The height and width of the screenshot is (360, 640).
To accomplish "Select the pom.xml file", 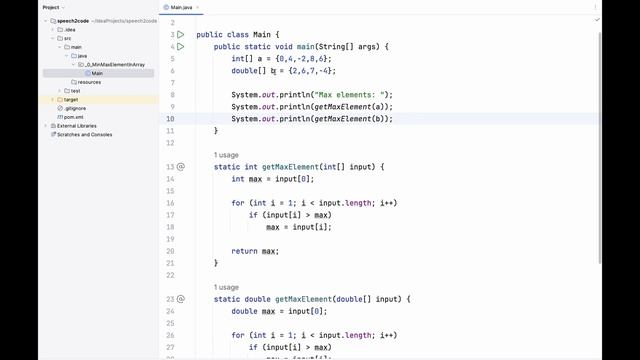I will pyautogui.click(x=73, y=117).
